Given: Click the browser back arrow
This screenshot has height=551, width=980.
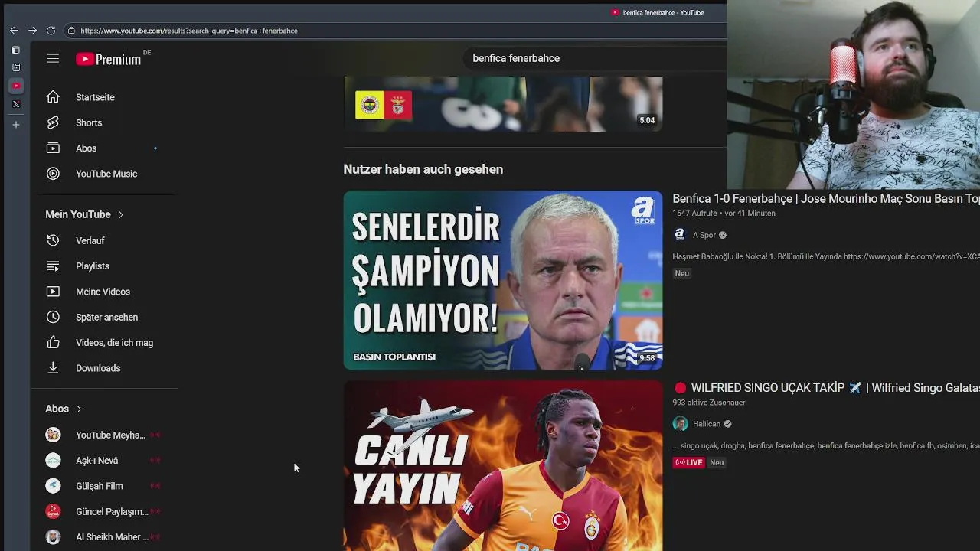Looking at the screenshot, I should [14, 31].
